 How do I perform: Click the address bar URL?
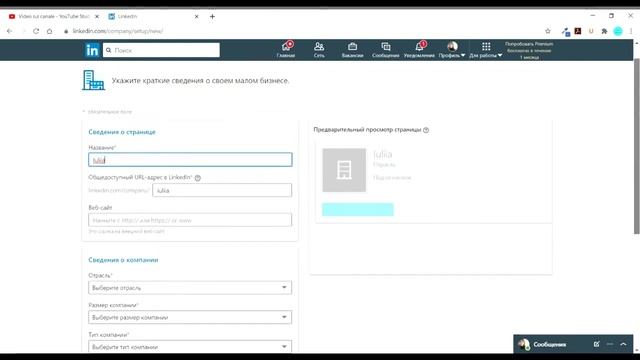(x=118, y=31)
